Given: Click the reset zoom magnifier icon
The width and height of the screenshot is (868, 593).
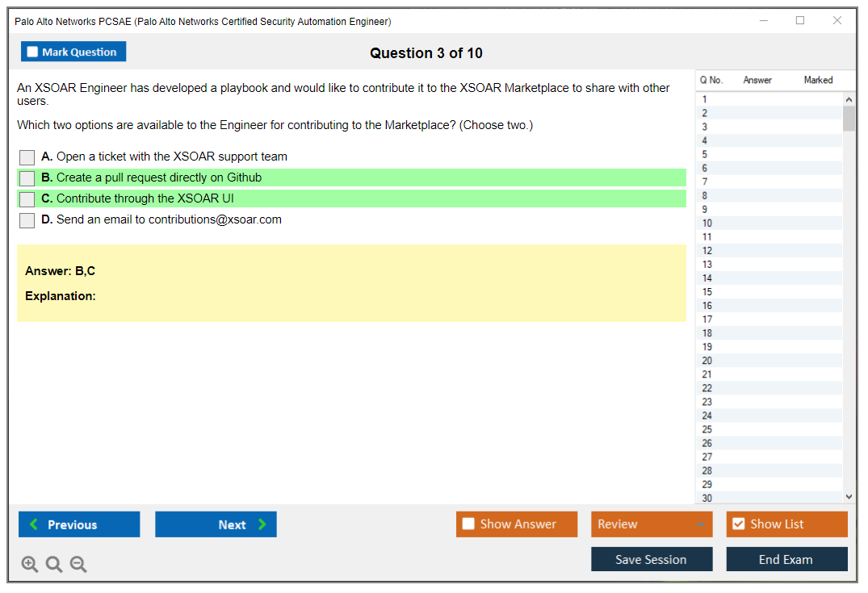Looking at the screenshot, I should tap(54, 565).
